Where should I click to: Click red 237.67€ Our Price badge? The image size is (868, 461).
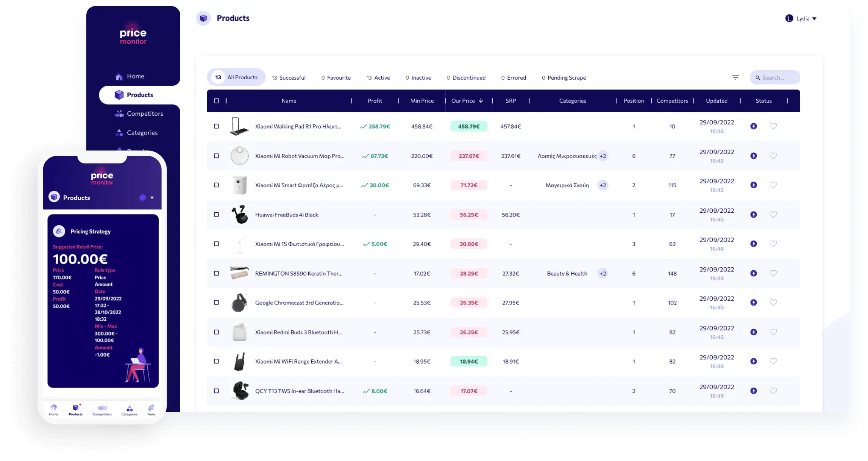coord(469,156)
